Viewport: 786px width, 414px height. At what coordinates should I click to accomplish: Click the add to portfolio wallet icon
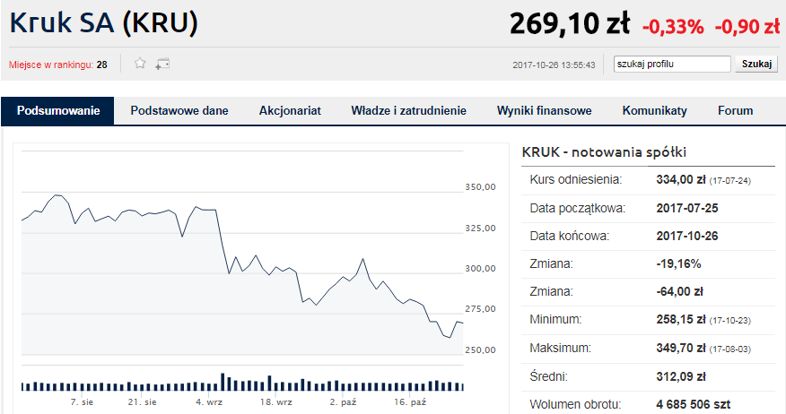pos(162,63)
